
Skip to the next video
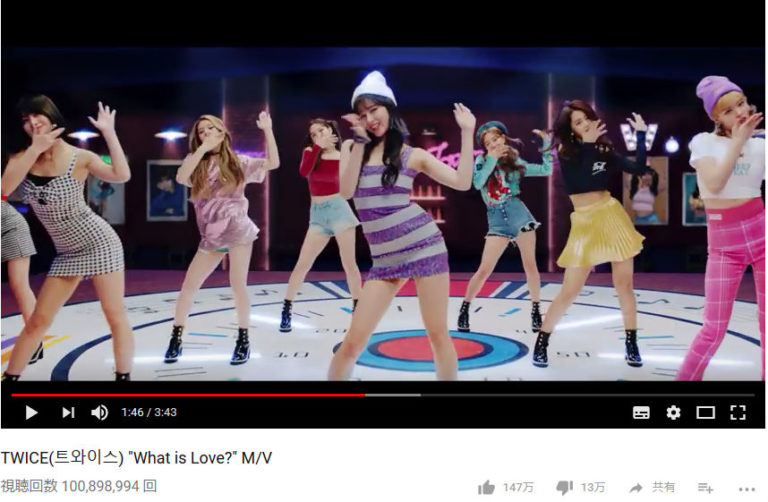(x=68, y=412)
